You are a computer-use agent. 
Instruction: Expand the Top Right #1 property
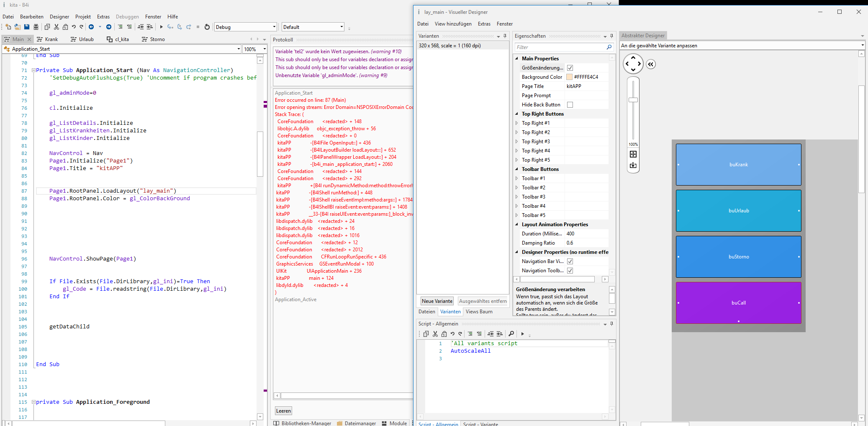(516, 123)
